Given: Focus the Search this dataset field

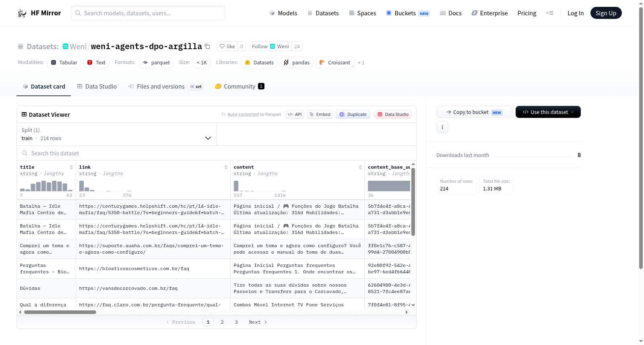Looking at the screenshot, I should click(217, 153).
